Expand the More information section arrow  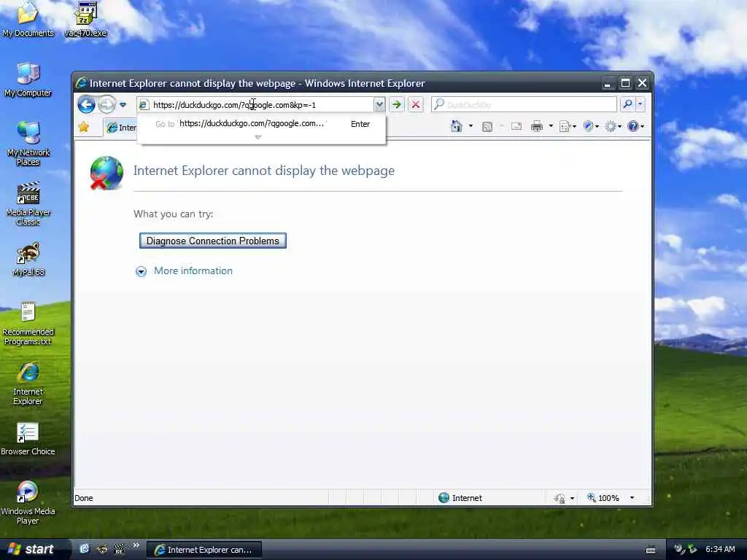click(141, 271)
